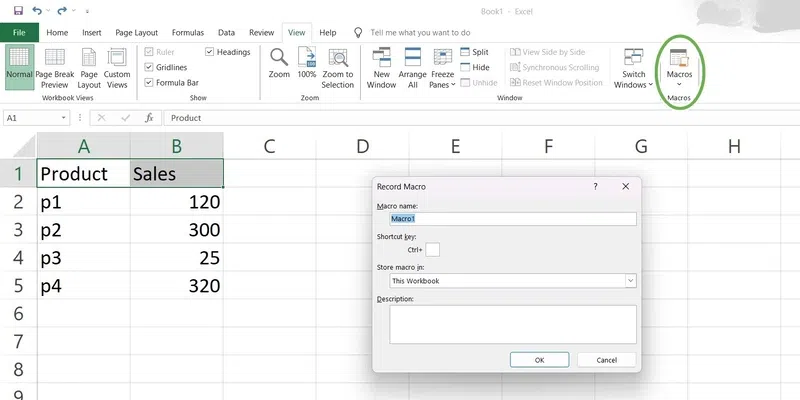Screen dimensions: 800x400
Task: Expand the Freeze Panes dropdown
Action: pos(442,67)
